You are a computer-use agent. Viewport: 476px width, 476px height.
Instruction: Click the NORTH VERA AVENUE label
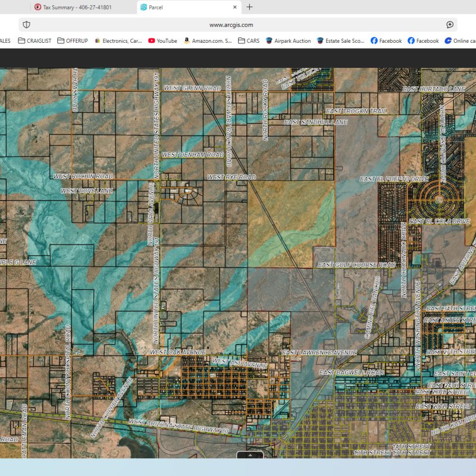(151, 214)
